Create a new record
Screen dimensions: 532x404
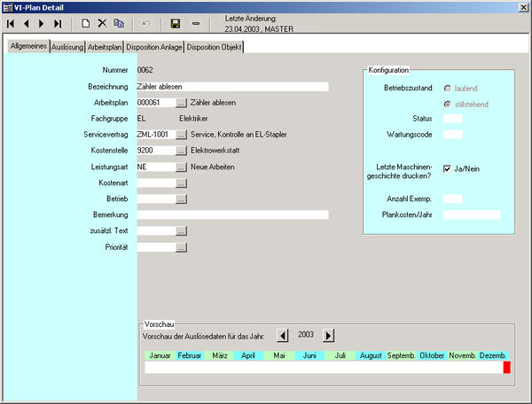pyautogui.click(x=86, y=24)
